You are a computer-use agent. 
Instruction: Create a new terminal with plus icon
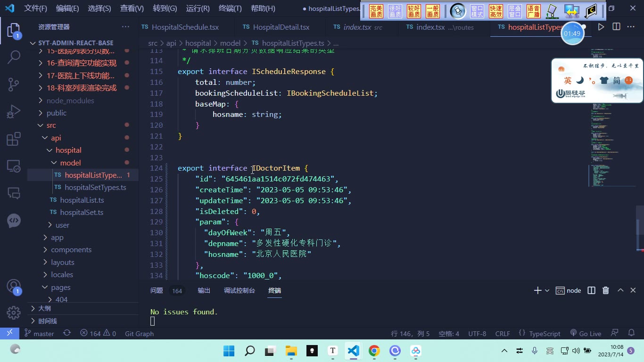pyautogui.click(x=537, y=290)
